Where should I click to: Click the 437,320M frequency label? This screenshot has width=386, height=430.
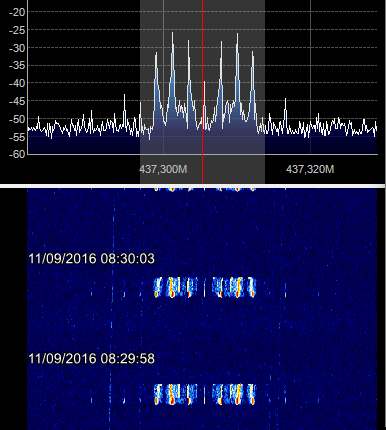tap(310, 169)
